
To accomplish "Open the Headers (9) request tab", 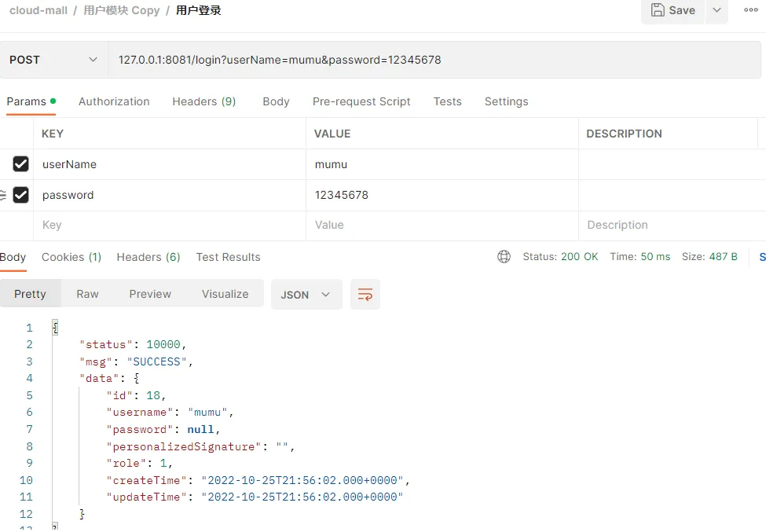I will point(204,101).
